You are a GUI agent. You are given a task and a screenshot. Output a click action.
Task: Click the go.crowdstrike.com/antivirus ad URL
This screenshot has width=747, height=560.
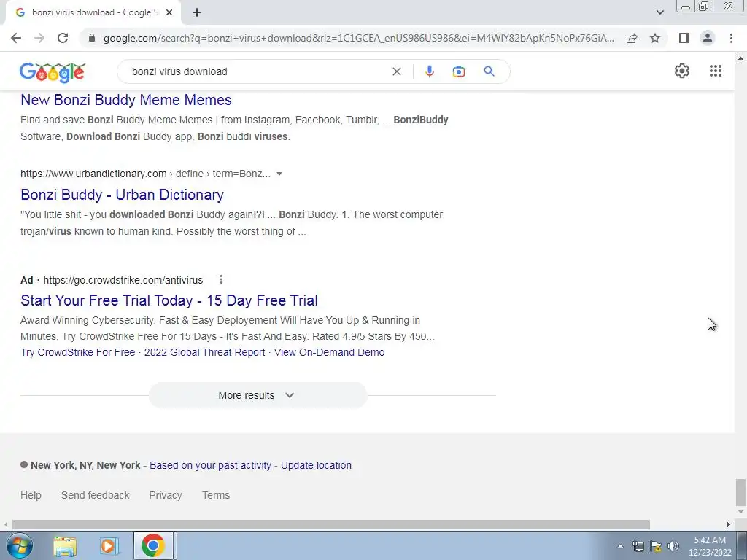click(x=123, y=280)
